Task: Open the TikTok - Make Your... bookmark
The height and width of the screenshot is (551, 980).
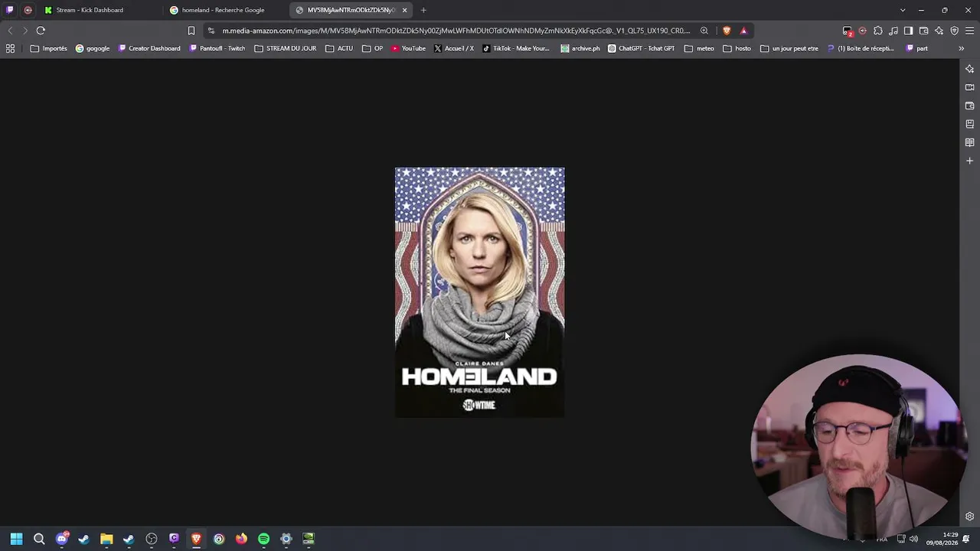Action: point(516,48)
